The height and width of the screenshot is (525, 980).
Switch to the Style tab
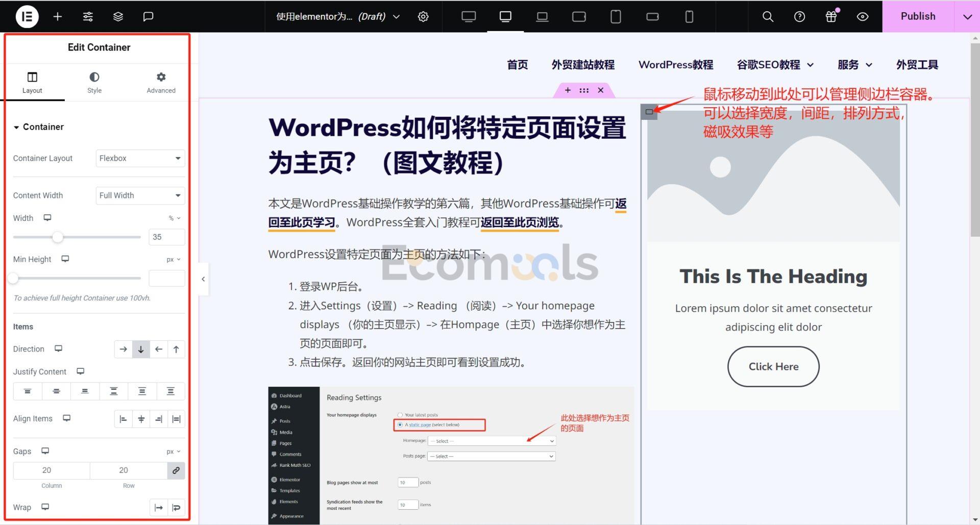tap(94, 82)
